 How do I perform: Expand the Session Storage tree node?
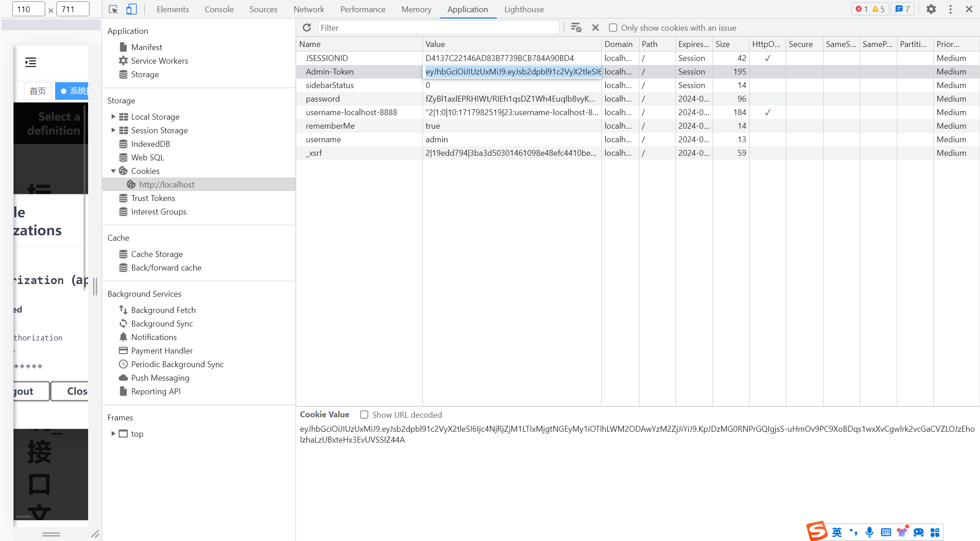113,130
